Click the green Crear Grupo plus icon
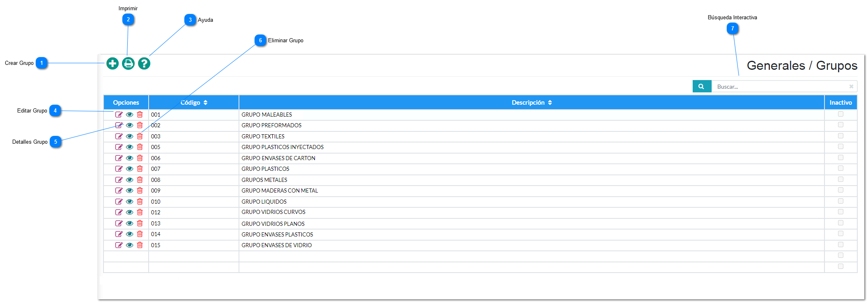 pyautogui.click(x=113, y=63)
